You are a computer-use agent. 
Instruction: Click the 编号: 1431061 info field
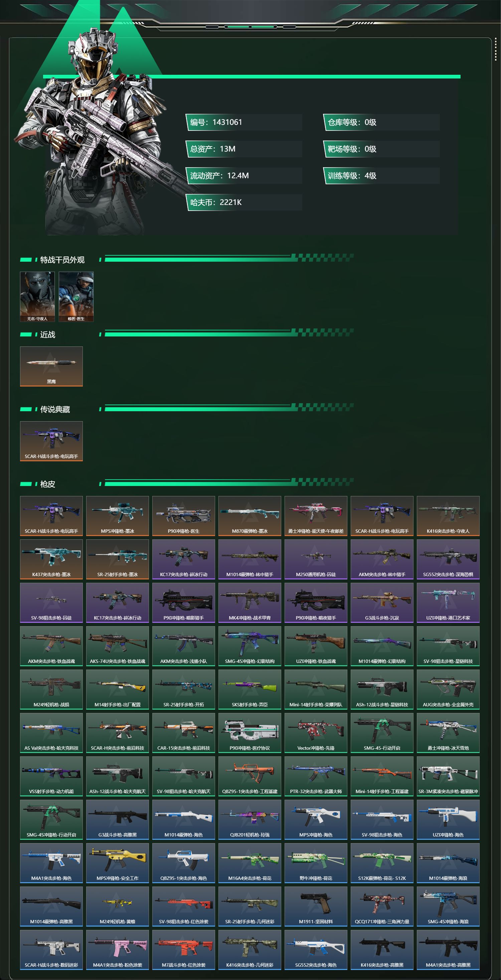(x=244, y=122)
